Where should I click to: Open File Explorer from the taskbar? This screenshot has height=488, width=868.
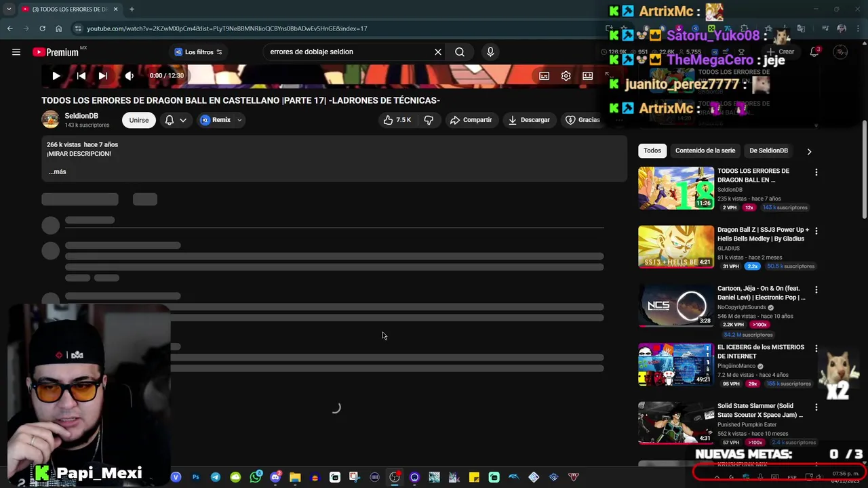tap(295, 477)
